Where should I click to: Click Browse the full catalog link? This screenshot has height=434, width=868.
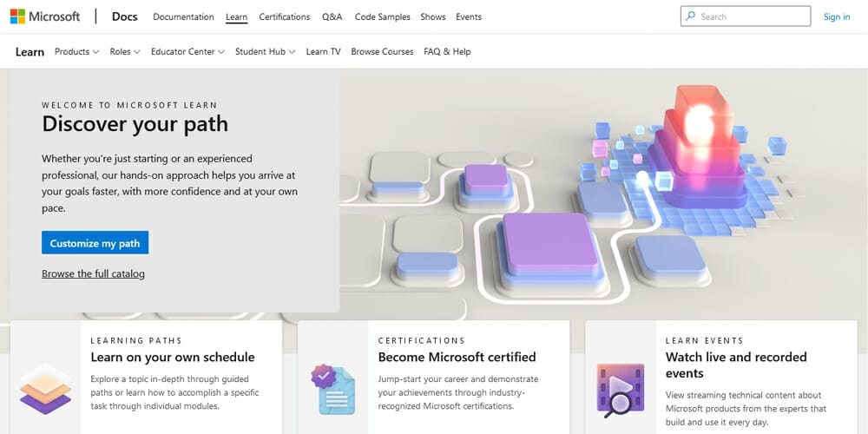click(93, 273)
